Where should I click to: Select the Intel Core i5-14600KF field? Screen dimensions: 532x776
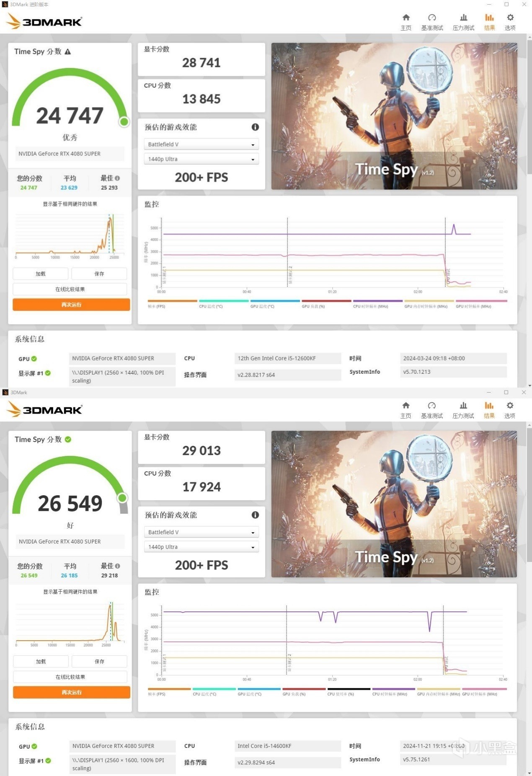tap(288, 746)
